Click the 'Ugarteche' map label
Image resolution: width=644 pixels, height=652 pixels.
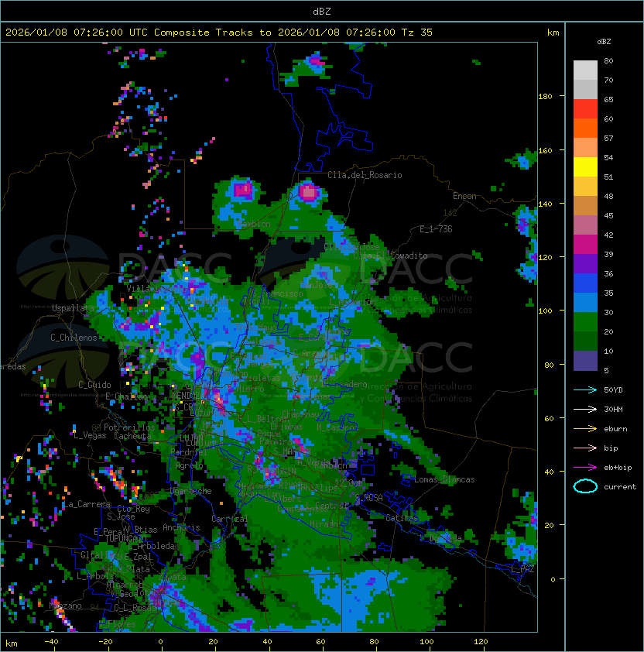point(190,491)
